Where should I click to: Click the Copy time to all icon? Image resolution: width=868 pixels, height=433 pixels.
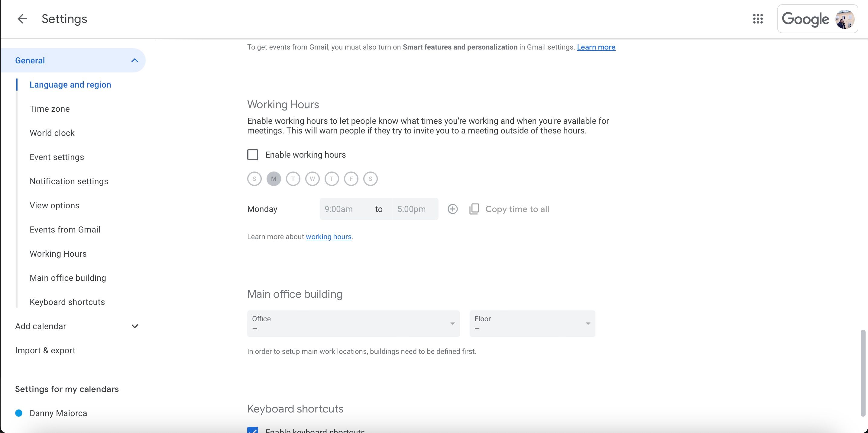[x=474, y=209]
